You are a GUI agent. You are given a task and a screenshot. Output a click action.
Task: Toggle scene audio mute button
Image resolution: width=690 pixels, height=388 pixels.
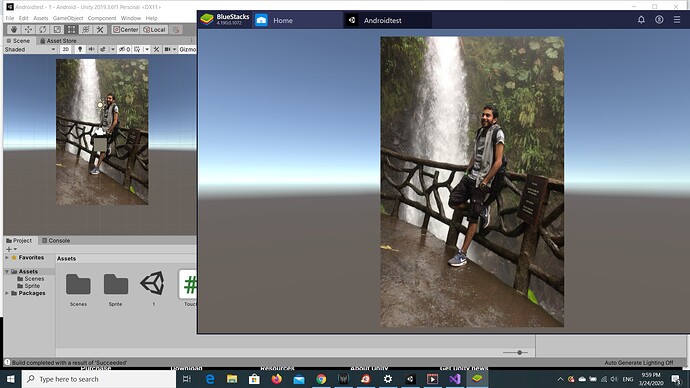click(91, 49)
